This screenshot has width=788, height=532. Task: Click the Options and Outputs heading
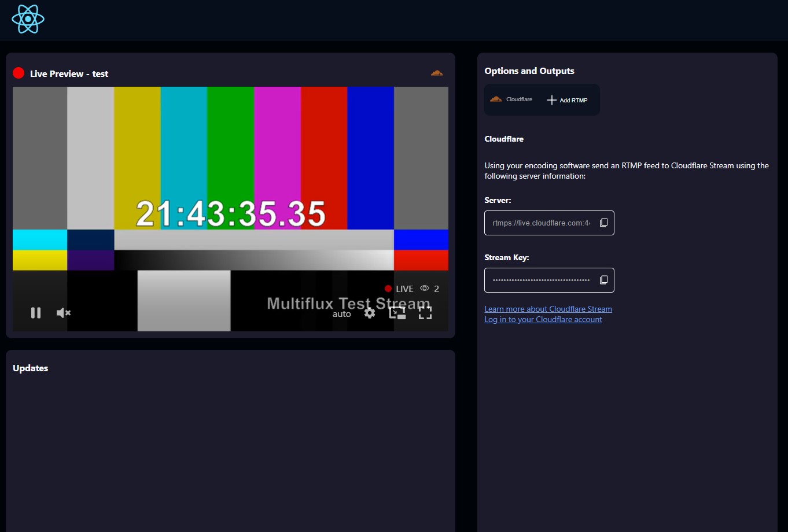[529, 71]
